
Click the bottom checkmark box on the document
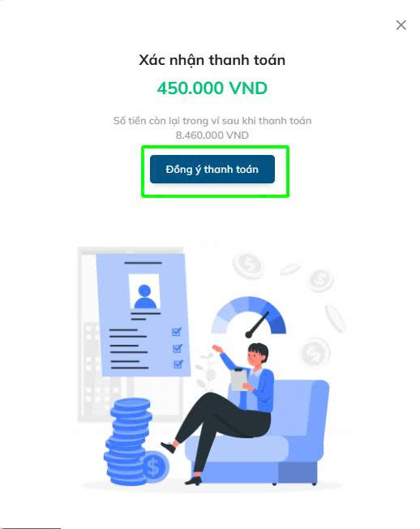point(178,364)
